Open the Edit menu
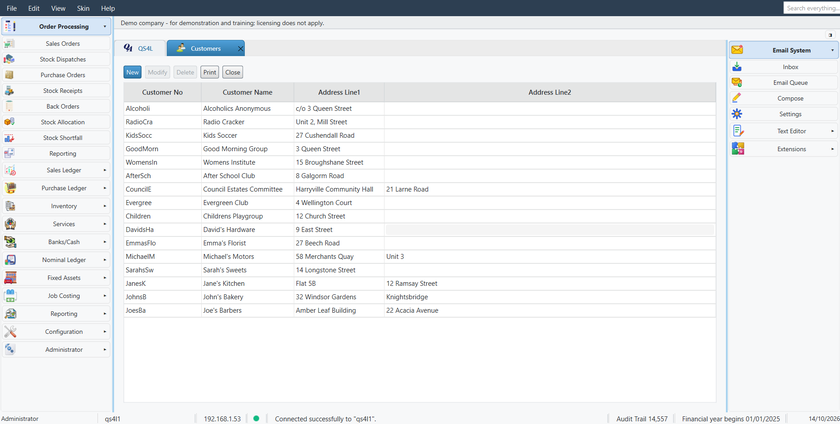840x424 pixels. (34, 9)
